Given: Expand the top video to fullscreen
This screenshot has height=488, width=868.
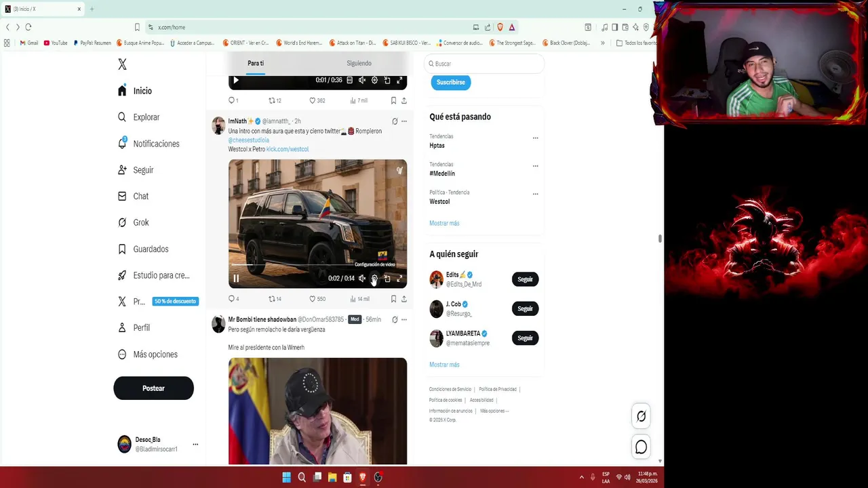Looking at the screenshot, I should [399, 80].
